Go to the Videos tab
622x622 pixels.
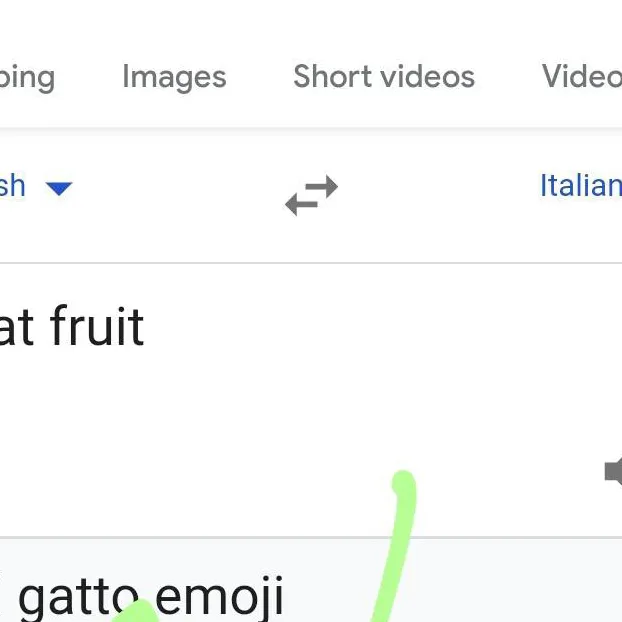point(582,77)
